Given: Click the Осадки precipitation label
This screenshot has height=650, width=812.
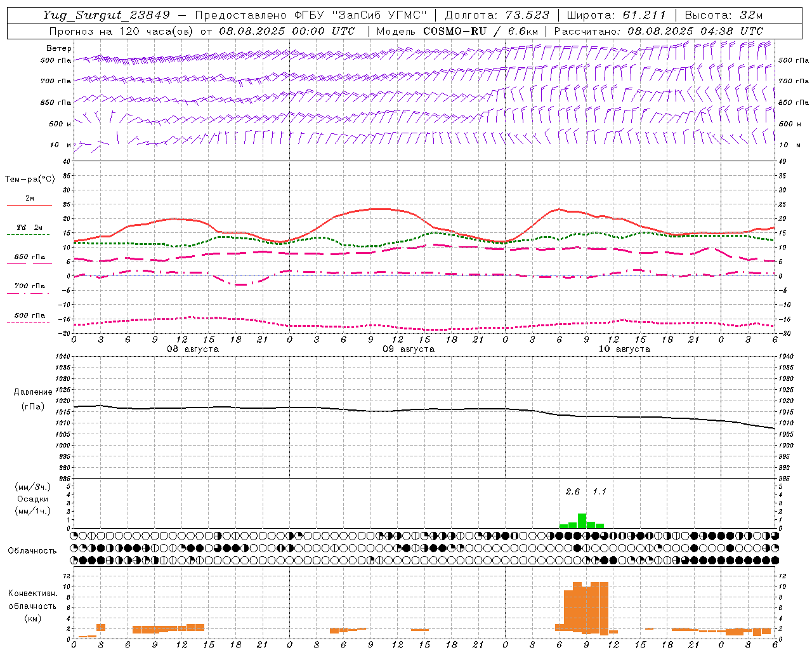Looking at the screenshot, I should tap(32, 499).
